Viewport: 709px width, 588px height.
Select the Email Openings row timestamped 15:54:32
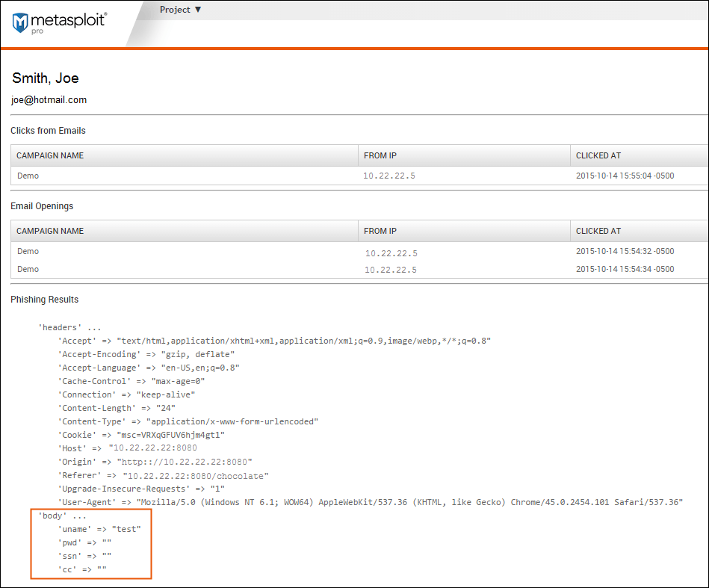pyautogui.click(x=625, y=251)
